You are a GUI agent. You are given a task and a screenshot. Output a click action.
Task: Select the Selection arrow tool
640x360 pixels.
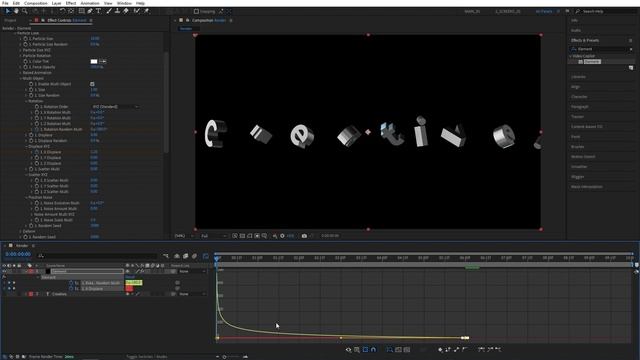tap(8, 11)
